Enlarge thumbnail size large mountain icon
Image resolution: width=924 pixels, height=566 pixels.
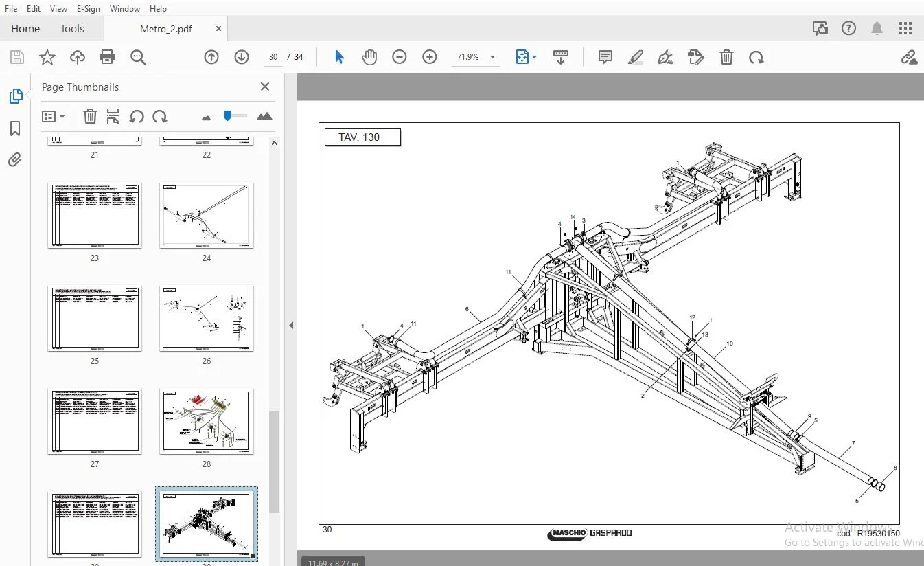coord(264,116)
